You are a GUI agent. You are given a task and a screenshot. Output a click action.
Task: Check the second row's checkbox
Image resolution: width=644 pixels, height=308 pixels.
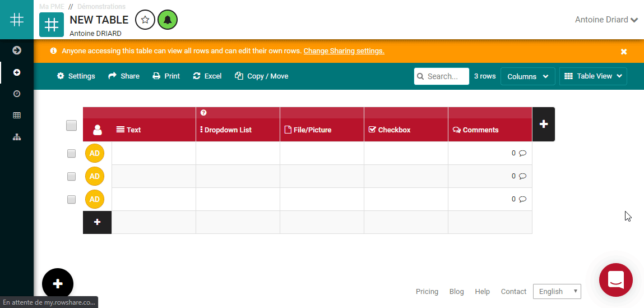[x=72, y=176]
